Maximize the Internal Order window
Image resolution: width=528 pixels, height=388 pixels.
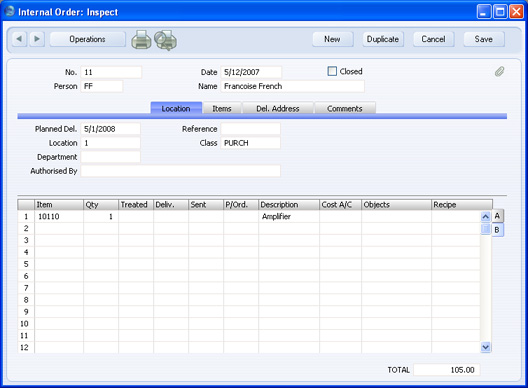point(500,12)
